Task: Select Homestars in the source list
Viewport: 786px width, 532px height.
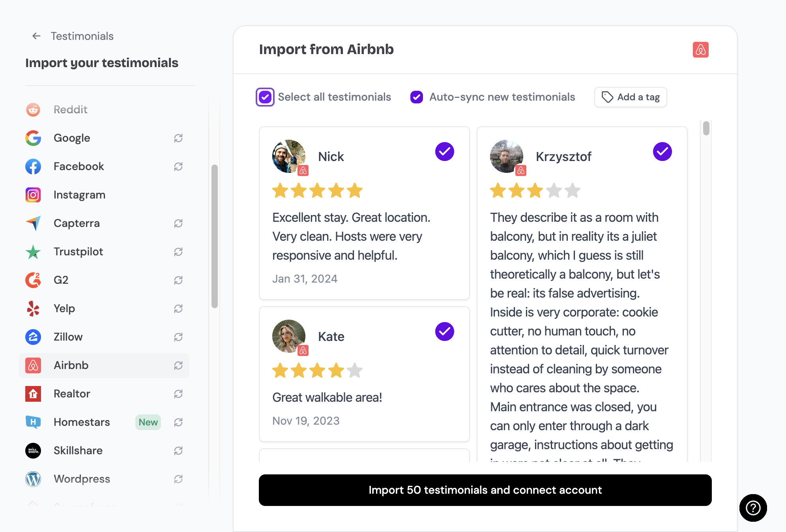Action: coord(104,422)
